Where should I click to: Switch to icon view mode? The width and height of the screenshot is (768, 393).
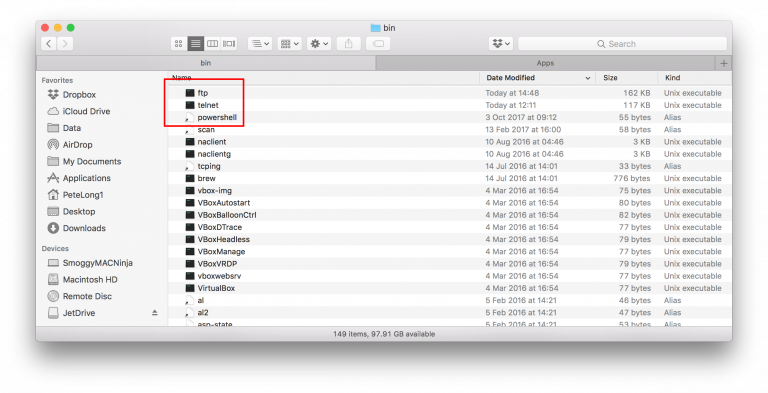(x=178, y=44)
